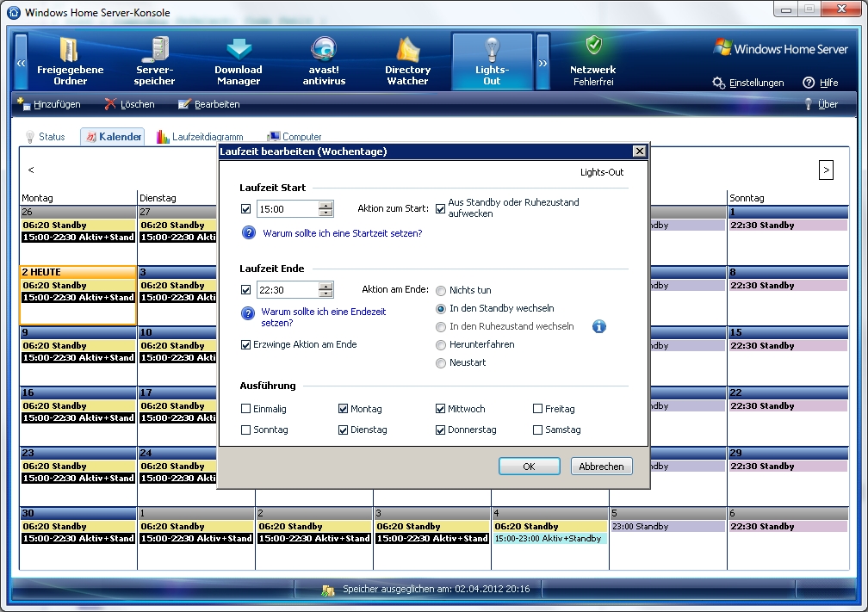Viewport: 868px width, 612px height.
Task: Uncheck the Mittwoch checkbox
Action: pos(440,409)
